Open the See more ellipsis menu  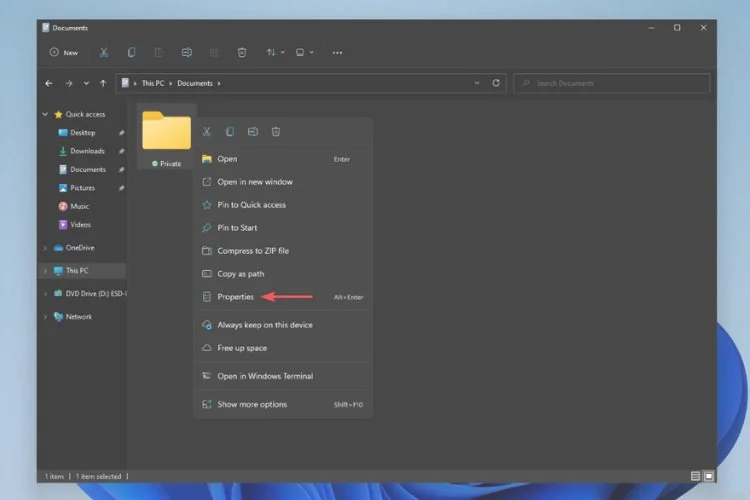coord(337,53)
